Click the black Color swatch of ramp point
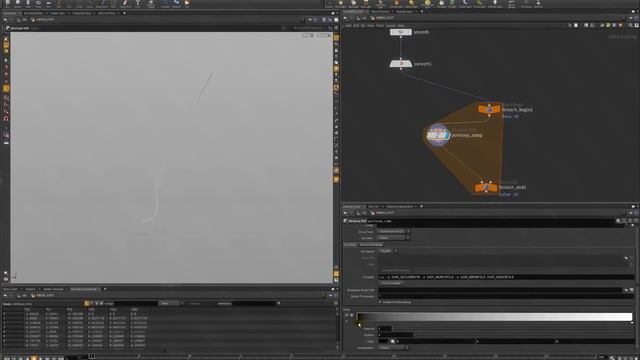 [x=383, y=341]
